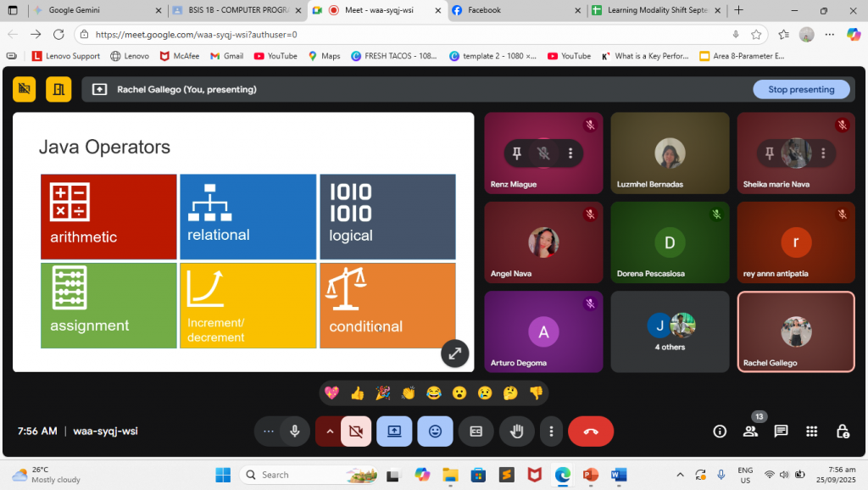Open more options on Renz Miague's tile

(x=570, y=153)
